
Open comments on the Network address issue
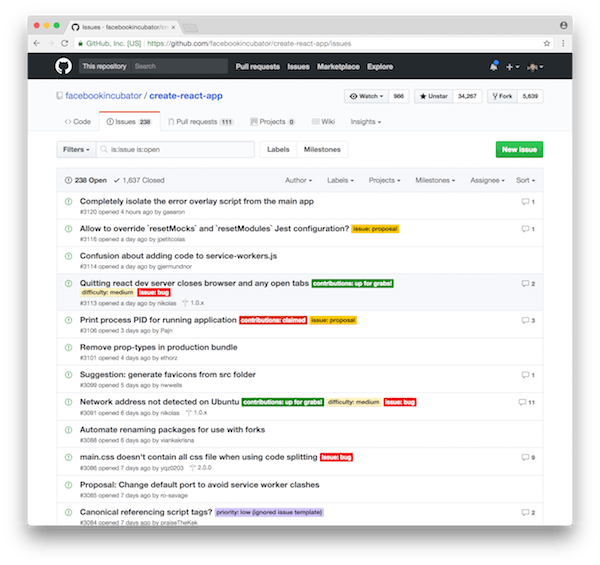tap(527, 402)
